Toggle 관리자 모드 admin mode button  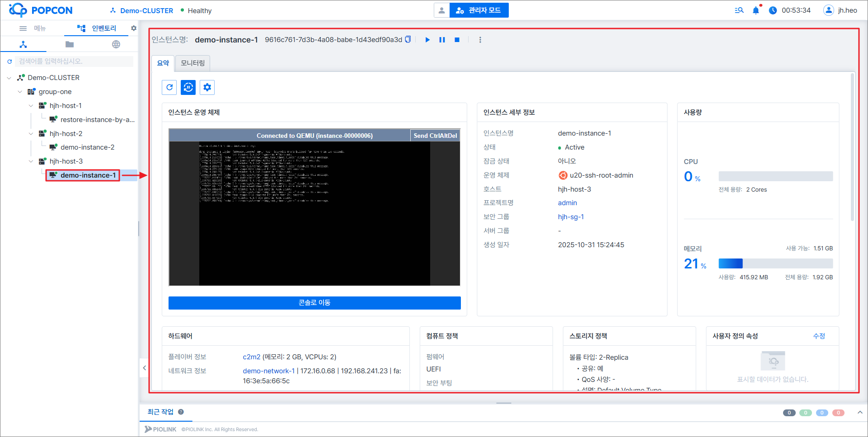click(479, 10)
